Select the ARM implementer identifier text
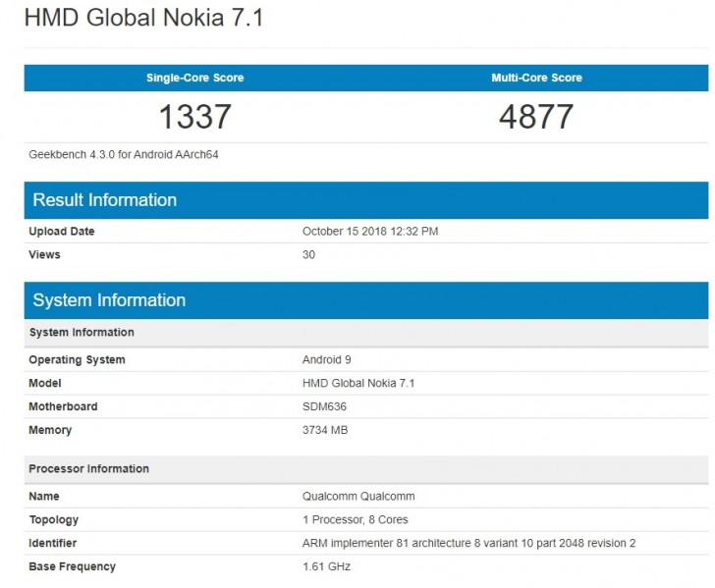715x588 pixels. point(469,544)
